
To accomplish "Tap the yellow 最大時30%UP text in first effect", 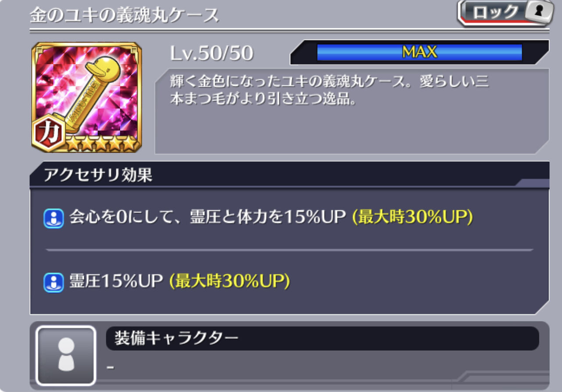I will (x=413, y=218).
